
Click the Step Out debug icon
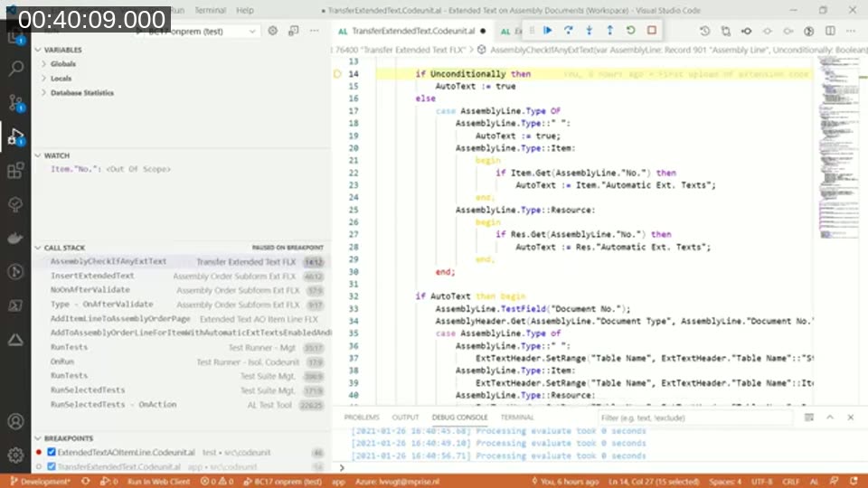[609, 31]
